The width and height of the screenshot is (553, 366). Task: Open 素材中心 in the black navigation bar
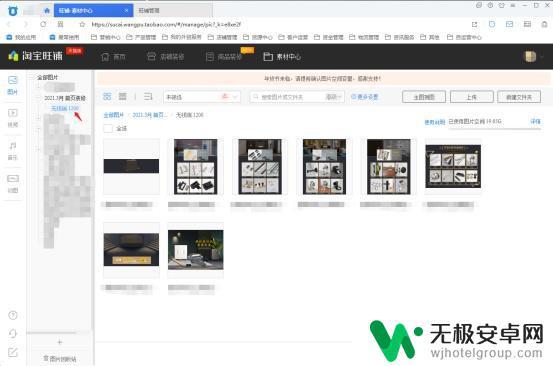click(x=282, y=56)
